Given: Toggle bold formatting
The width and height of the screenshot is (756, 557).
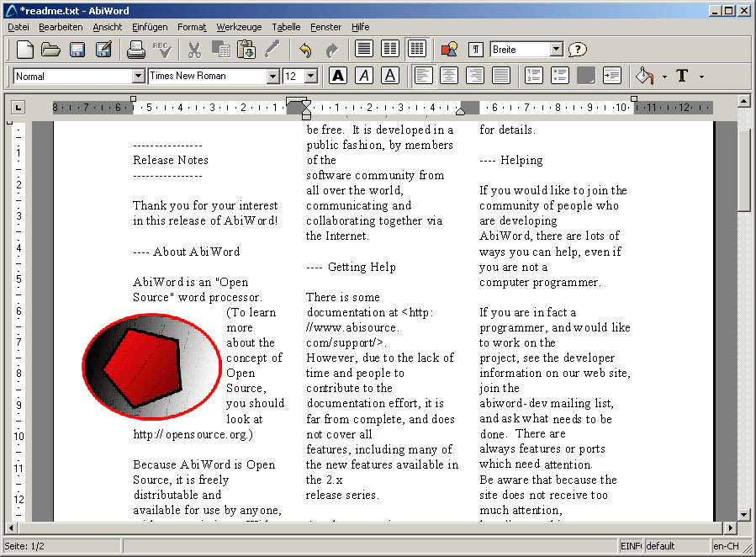Looking at the screenshot, I should (338, 76).
